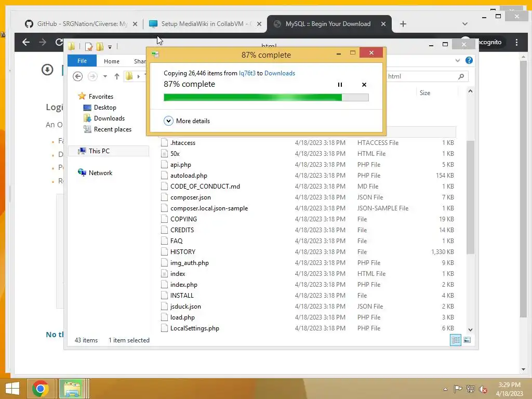Screen dimensions: 532x399
Task: Click the search magnifier icon
Action: [x=461, y=76]
